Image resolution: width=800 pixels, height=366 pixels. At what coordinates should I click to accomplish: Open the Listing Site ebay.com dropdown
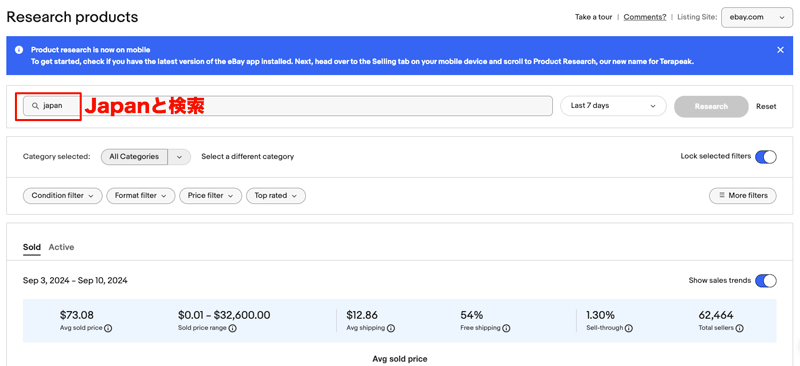[757, 17]
